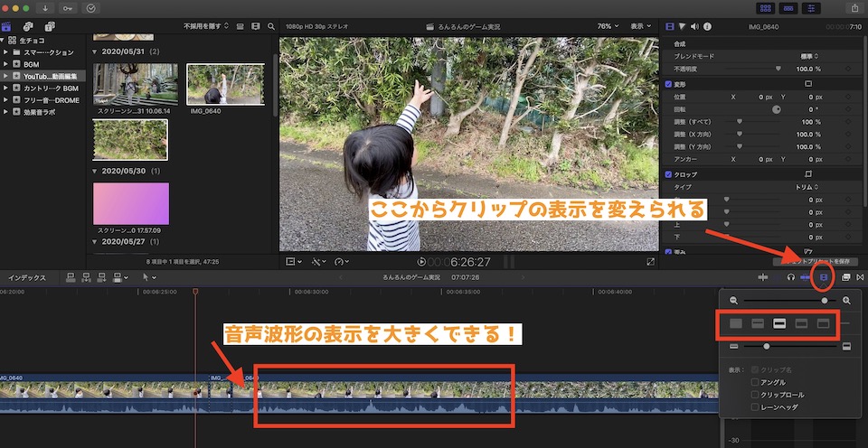Enable the レーンヘッダ checkbox
Viewport: 868px width, 448px height.
click(755, 407)
